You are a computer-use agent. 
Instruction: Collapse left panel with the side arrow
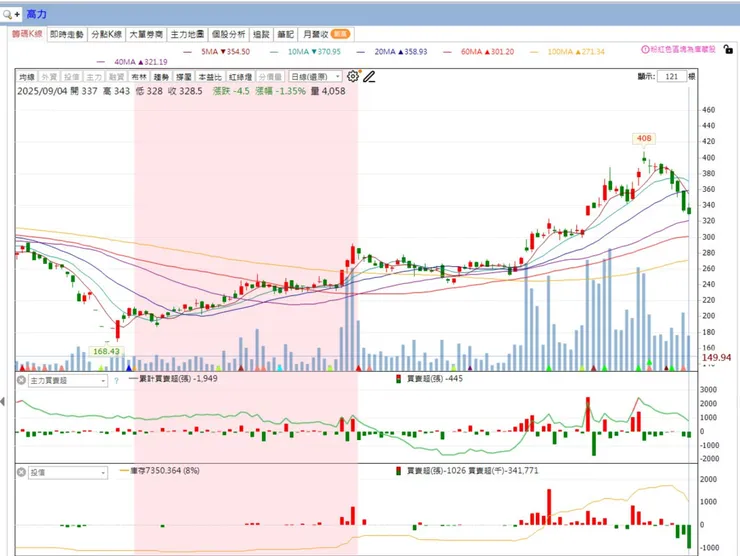coord(3,402)
